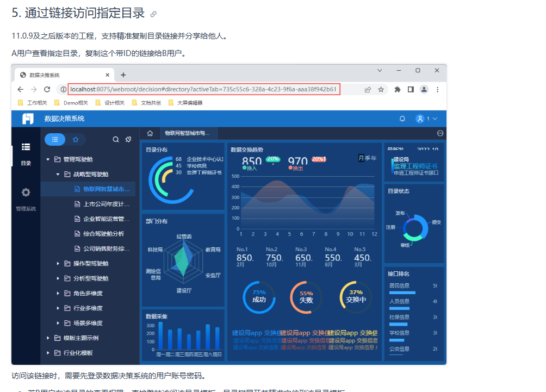Open the browser three-dot menu
This screenshot has width=546, height=392.
437,90
